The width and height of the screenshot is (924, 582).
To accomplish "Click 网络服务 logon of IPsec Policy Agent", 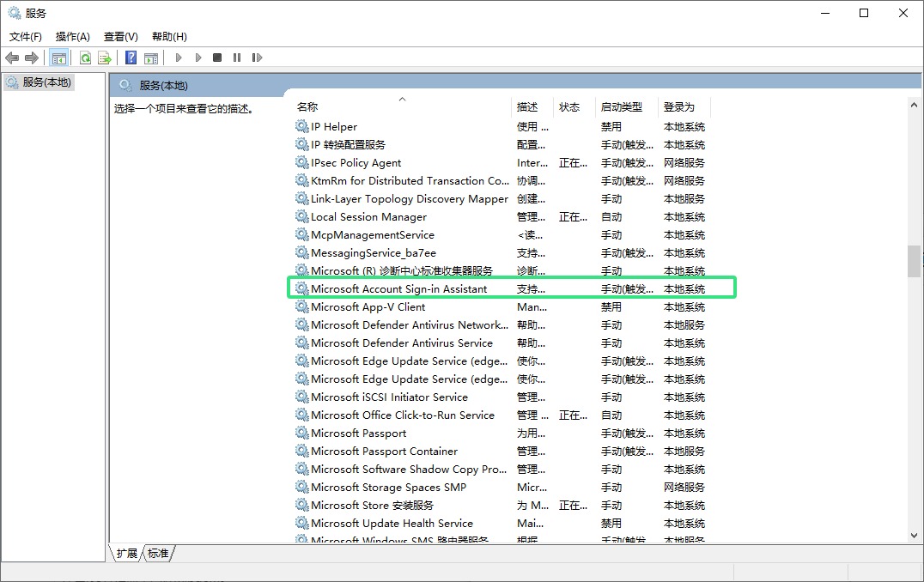I will 684,162.
